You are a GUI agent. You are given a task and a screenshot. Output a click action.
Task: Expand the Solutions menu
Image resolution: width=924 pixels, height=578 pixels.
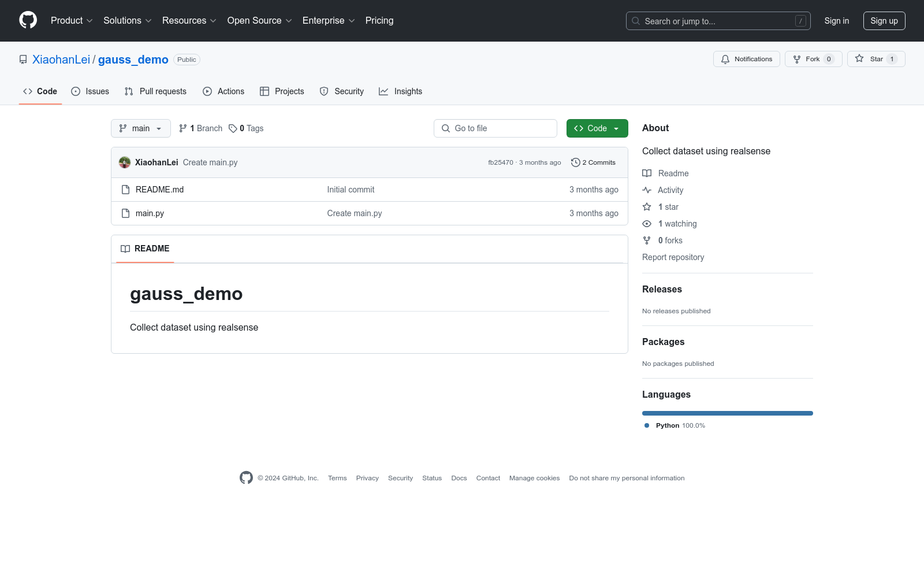pyautogui.click(x=128, y=21)
